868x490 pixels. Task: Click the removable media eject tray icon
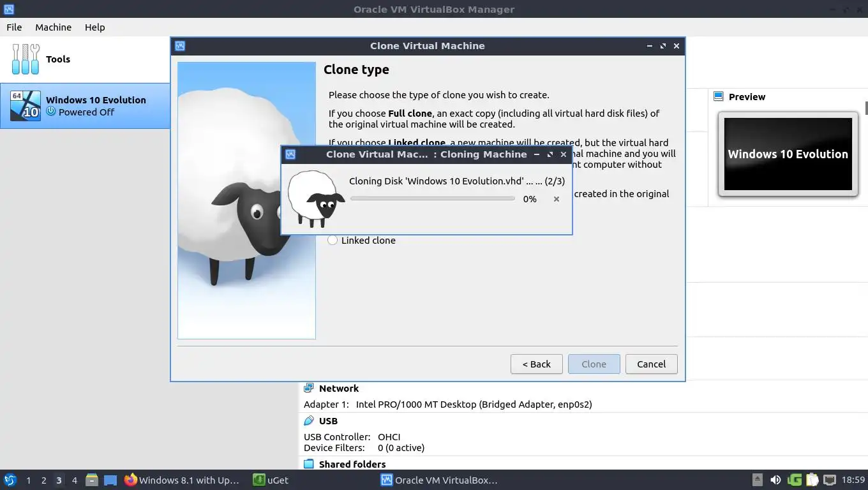coord(758,480)
